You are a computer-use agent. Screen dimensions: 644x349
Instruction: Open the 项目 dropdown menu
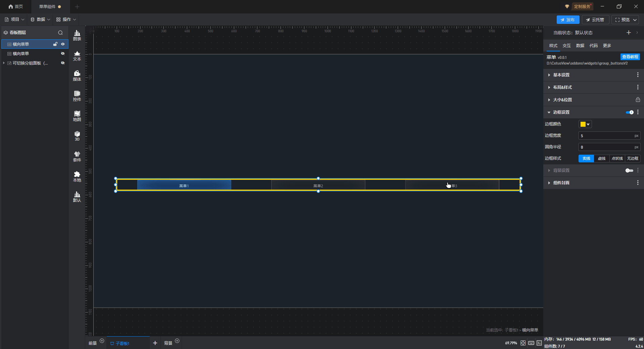(x=14, y=20)
